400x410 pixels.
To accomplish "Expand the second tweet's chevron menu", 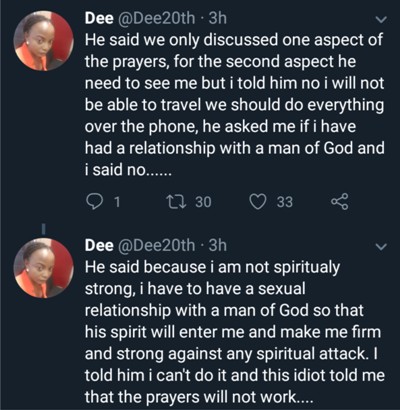I will (x=381, y=247).
